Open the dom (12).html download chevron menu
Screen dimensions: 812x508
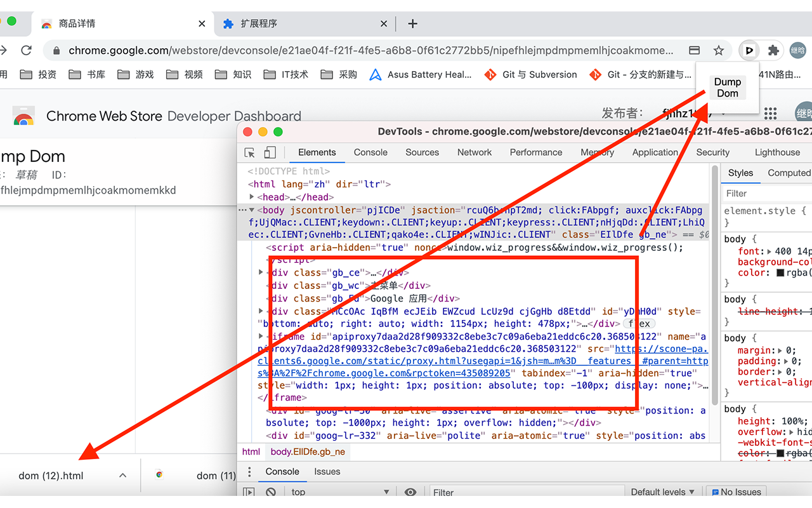pyautogui.click(x=122, y=475)
